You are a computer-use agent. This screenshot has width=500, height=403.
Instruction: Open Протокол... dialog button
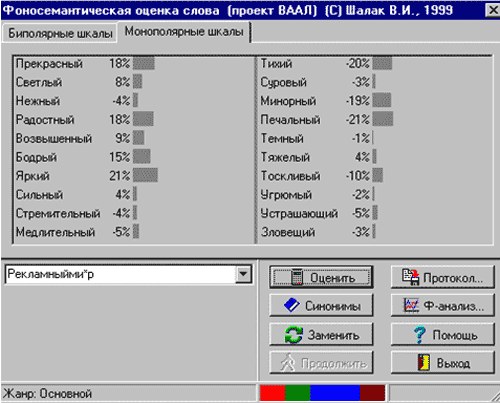click(x=443, y=277)
